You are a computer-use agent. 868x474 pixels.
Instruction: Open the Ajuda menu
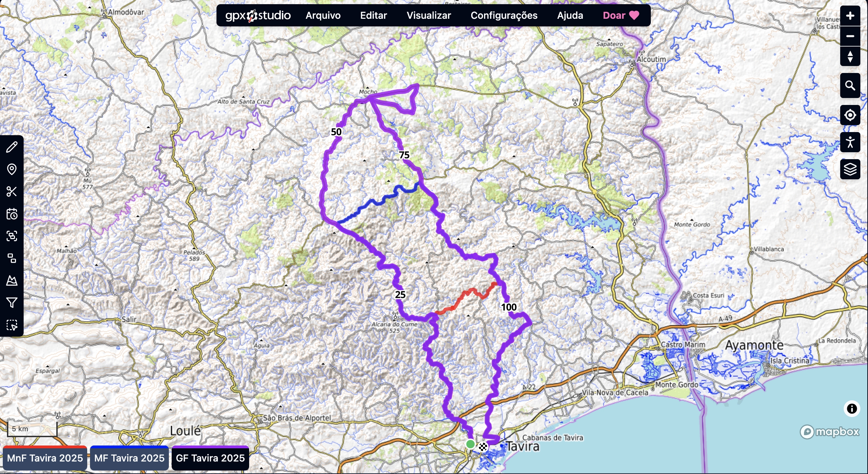(x=570, y=15)
